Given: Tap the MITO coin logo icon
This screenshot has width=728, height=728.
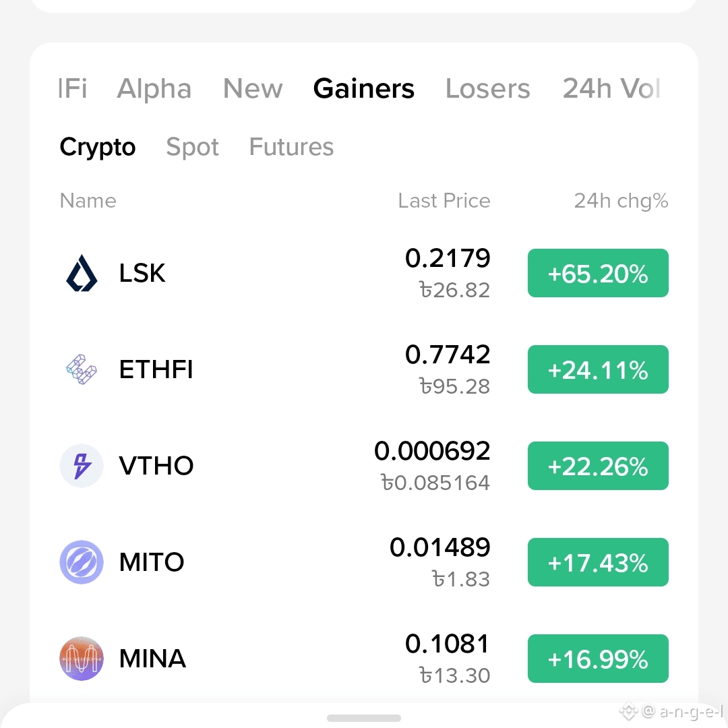Looking at the screenshot, I should (82, 562).
